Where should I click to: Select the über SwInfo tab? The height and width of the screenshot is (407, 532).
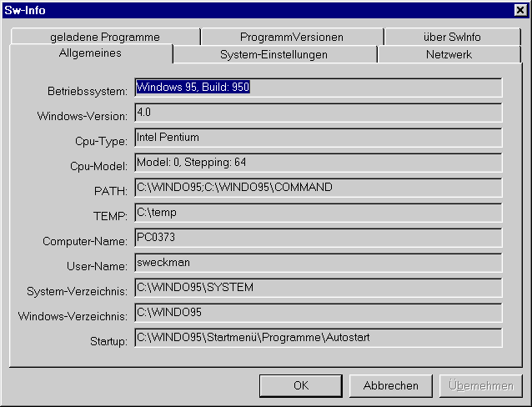coord(452,37)
